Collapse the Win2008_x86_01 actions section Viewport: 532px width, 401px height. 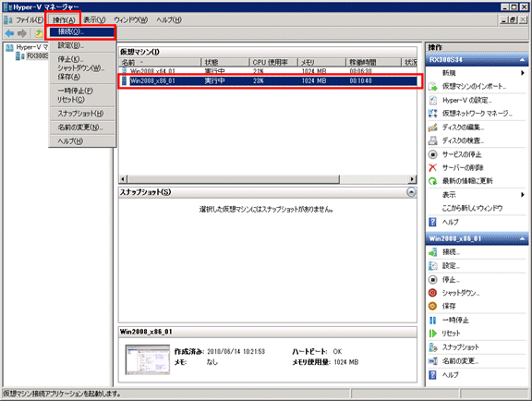[x=522, y=239]
